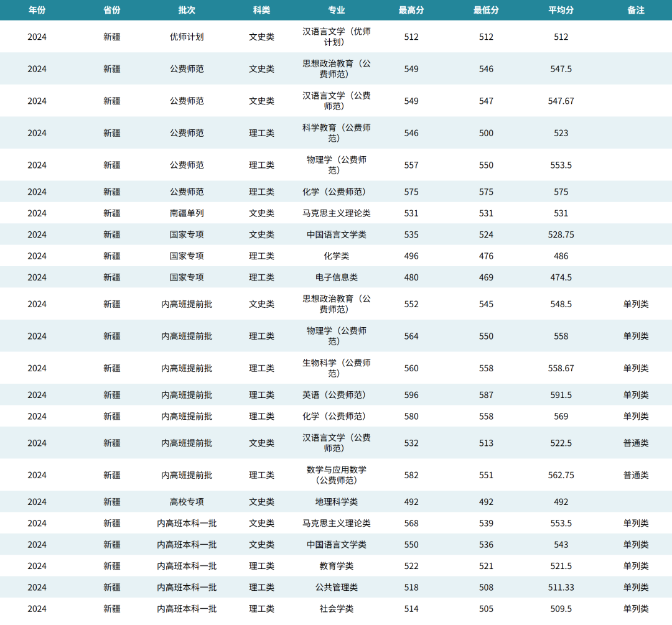Select the 高校专项 batch cell
Image resolution: width=672 pixels, height=625 pixels.
coord(187,502)
